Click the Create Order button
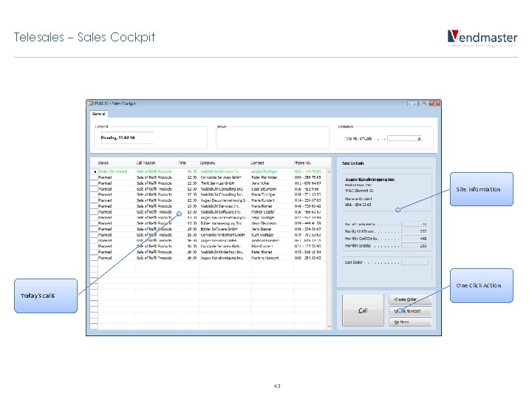Image resolution: width=532 pixels, height=399 pixels. (x=410, y=299)
